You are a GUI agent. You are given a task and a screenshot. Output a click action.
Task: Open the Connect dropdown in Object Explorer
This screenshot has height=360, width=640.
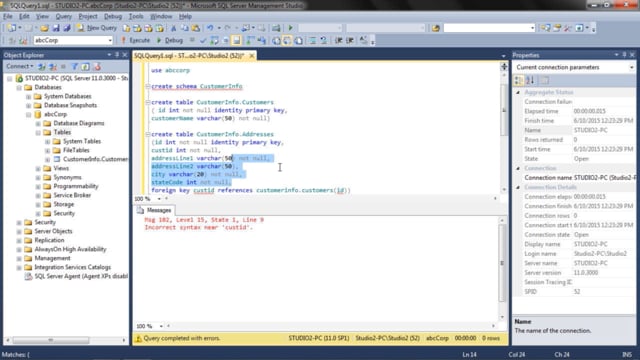[19, 66]
